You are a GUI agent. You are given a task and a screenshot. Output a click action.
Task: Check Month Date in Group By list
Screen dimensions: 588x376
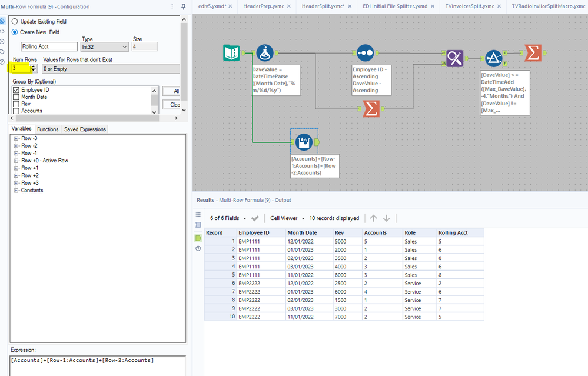click(x=16, y=97)
